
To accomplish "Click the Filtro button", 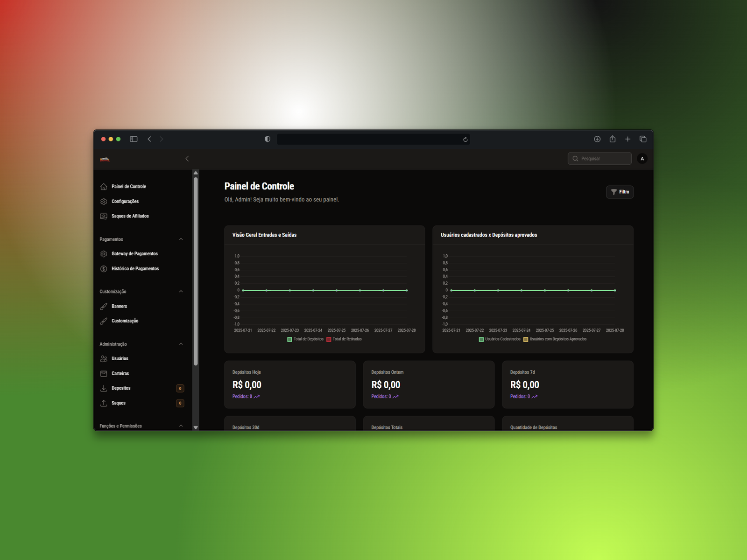I will (x=620, y=192).
